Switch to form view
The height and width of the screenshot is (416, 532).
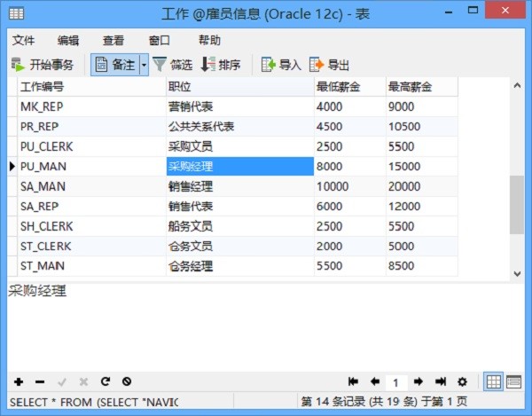point(513,381)
